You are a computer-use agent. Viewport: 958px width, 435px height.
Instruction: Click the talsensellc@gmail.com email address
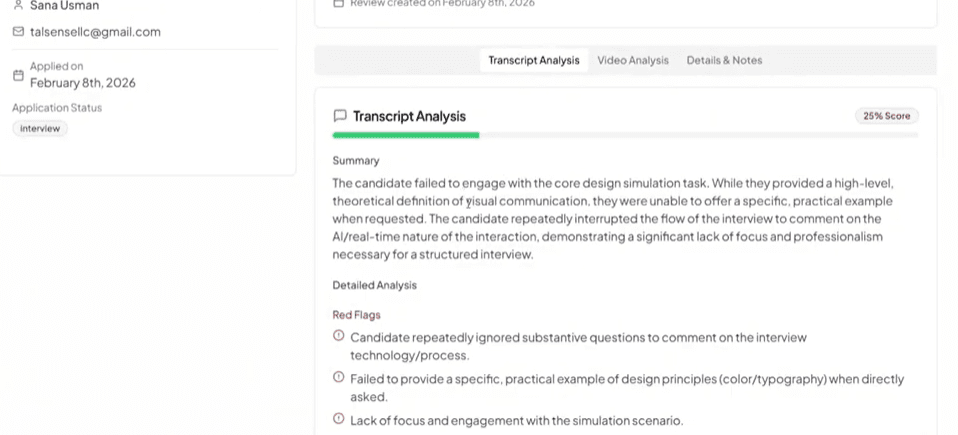coord(95,32)
